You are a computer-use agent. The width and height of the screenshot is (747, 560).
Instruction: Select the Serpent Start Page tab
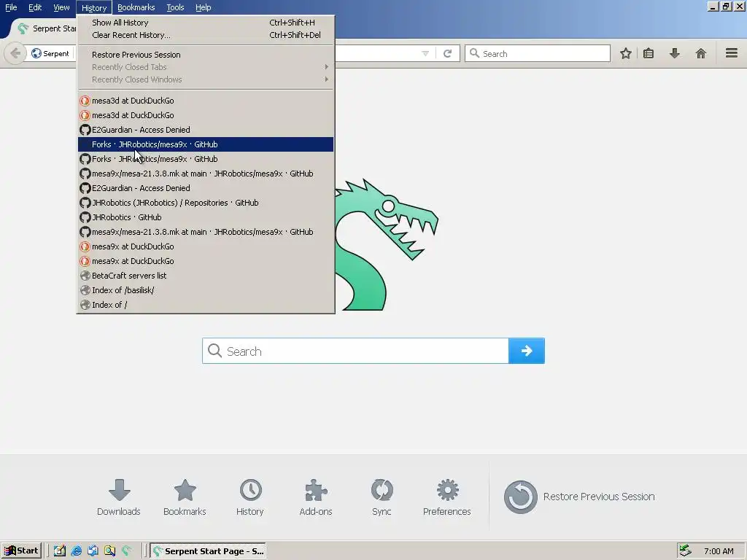click(x=45, y=28)
